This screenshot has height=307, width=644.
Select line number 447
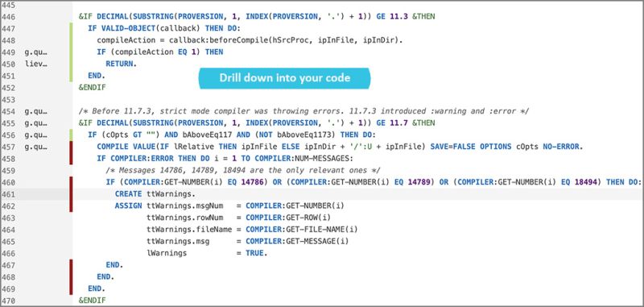(9, 29)
